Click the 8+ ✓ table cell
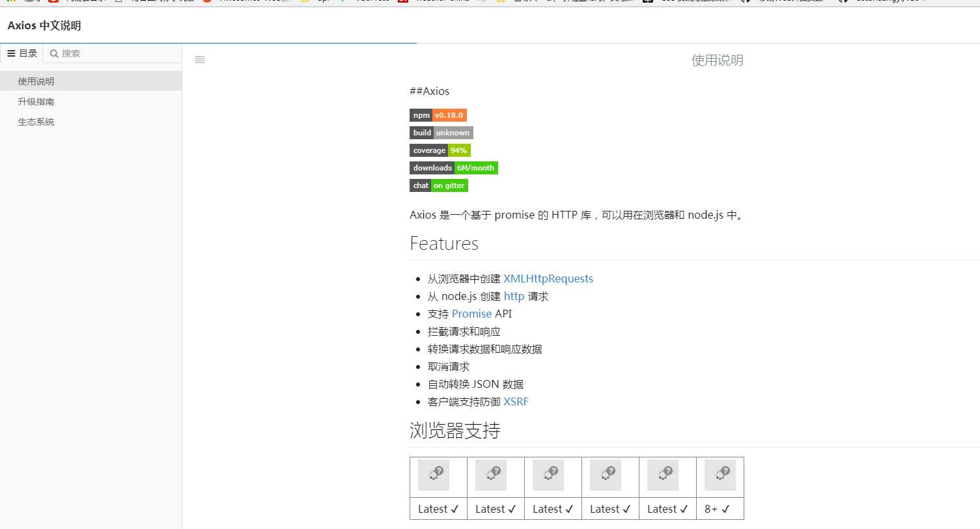The image size is (980, 529). pos(720,509)
